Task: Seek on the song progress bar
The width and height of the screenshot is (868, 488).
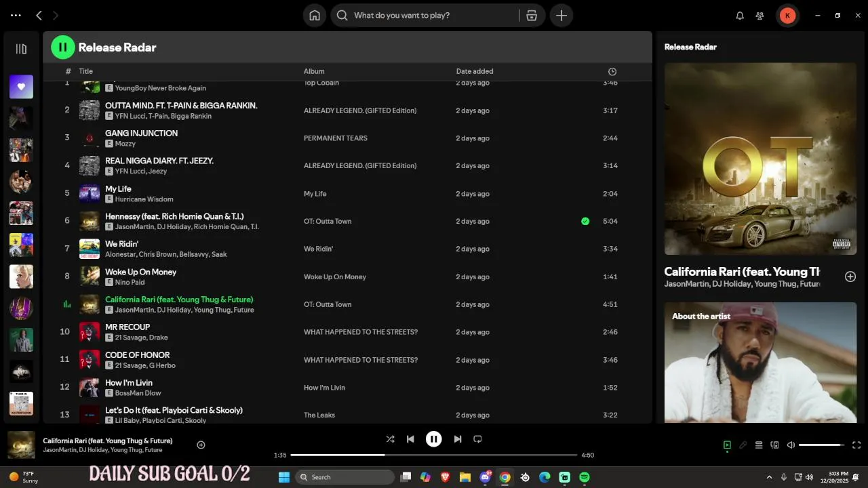Action: (434, 455)
